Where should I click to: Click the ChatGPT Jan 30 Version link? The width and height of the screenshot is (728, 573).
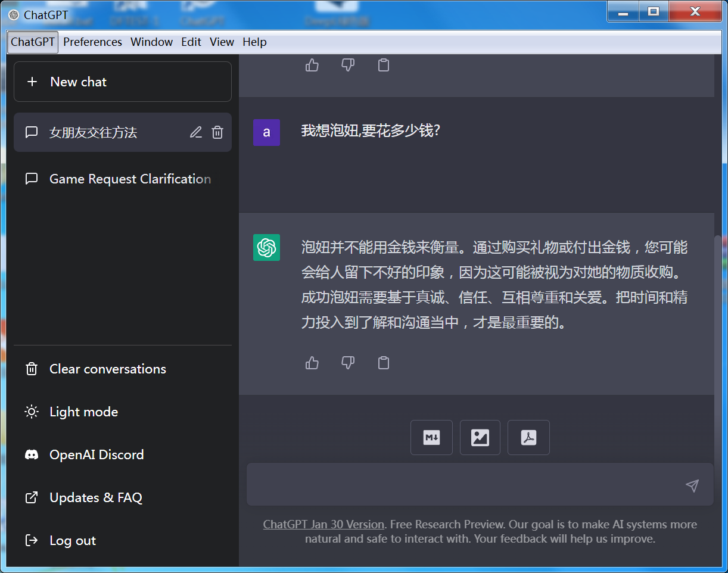pyautogui.click(x=323, y=525)
